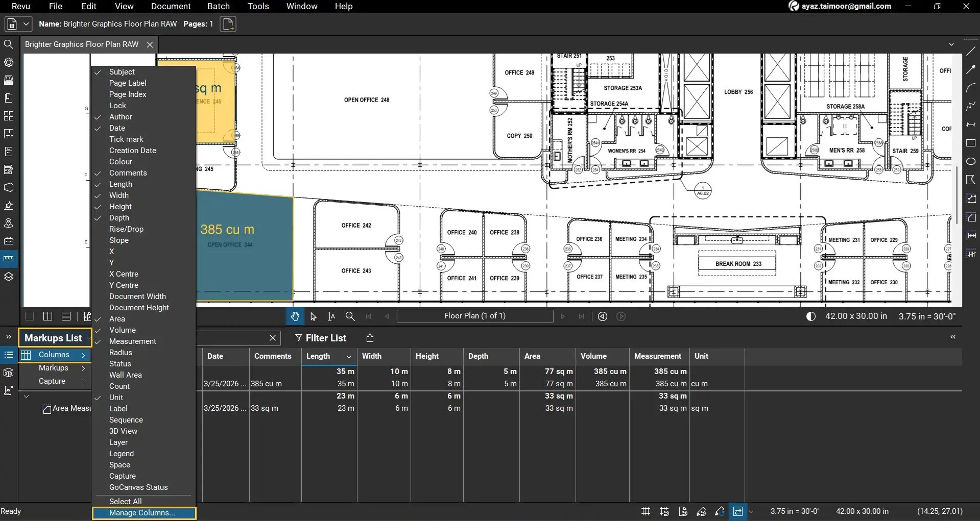
Task: Select the Measure tool in the left sidebar
Action: (x=9, y=259)
